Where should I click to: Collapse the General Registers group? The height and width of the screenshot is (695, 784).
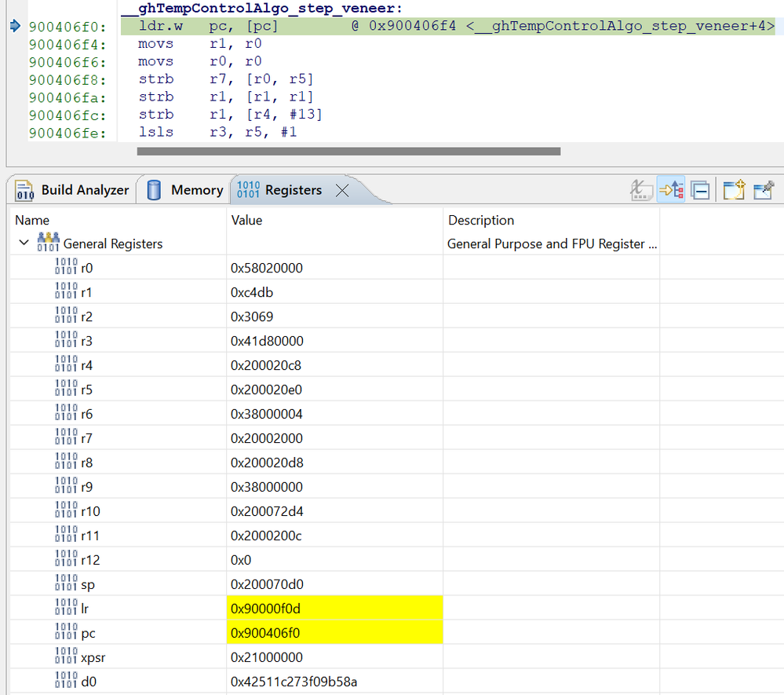point(24,243)
